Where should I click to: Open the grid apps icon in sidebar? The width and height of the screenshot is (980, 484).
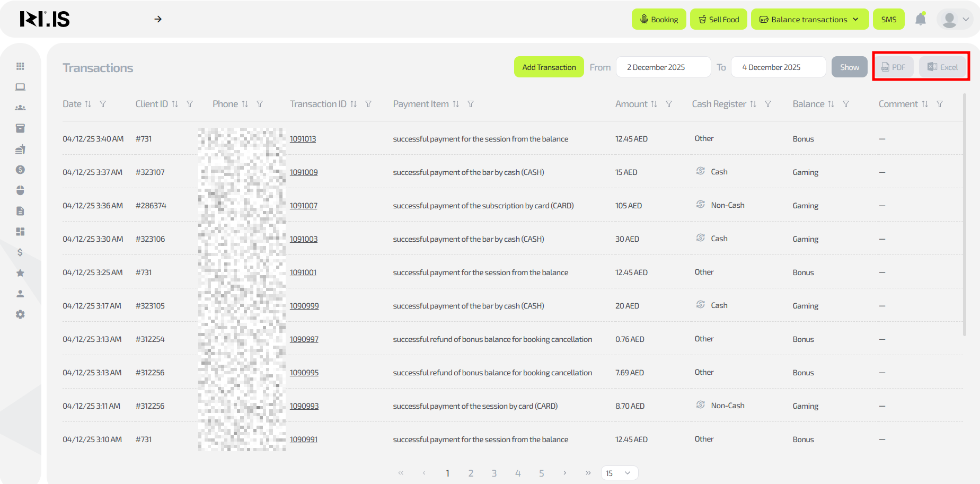20,66
